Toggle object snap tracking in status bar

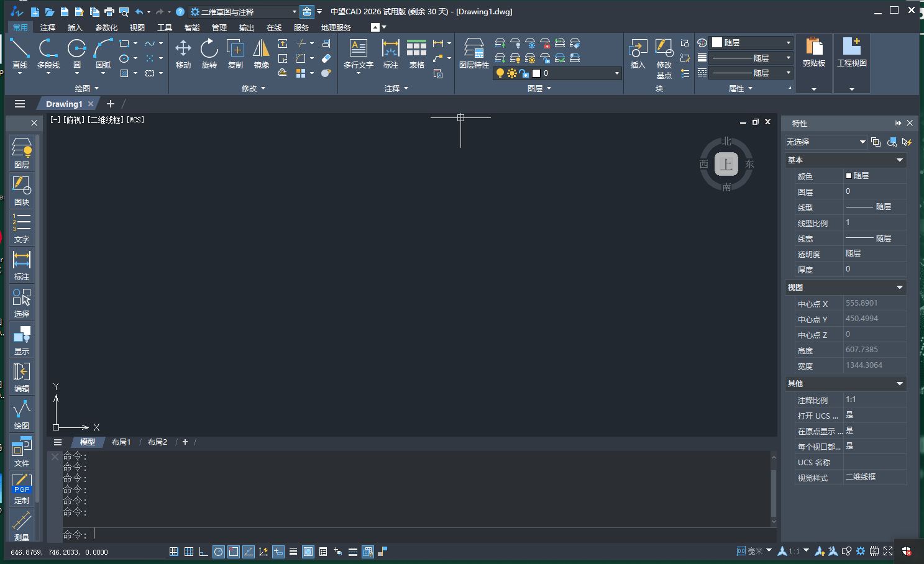tap(249, 552)
